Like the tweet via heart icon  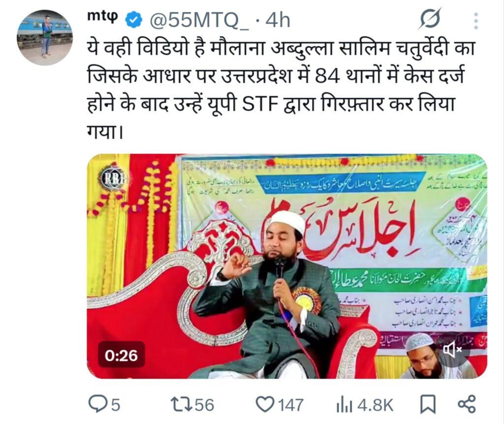[265, 404]
